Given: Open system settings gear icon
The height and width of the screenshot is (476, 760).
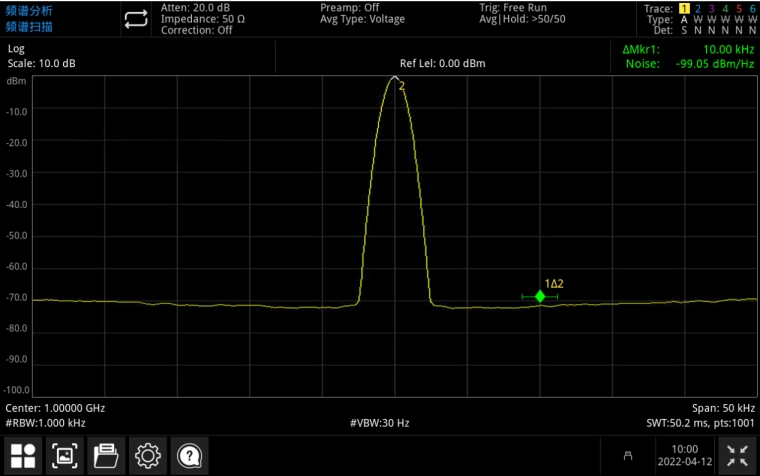Looking at the screenshot, I should pos(148,456).
